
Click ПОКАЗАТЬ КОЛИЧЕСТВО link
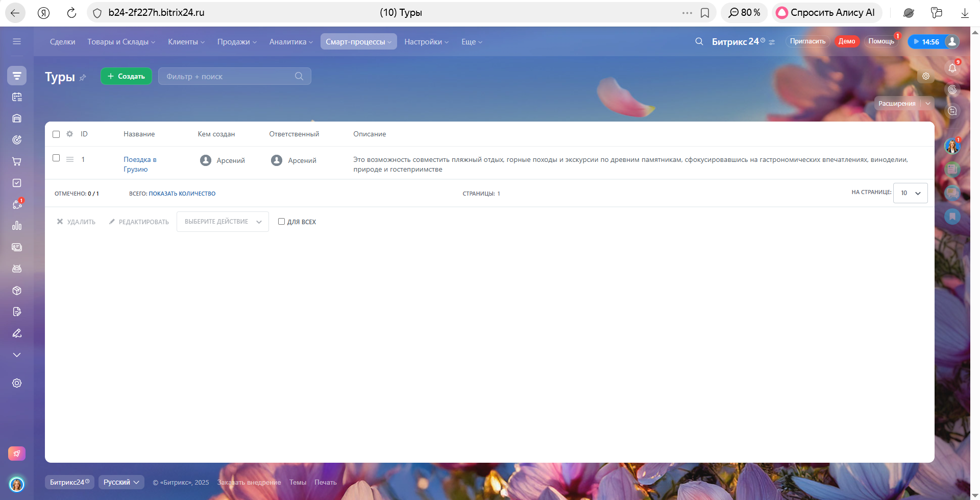(182, 194)
